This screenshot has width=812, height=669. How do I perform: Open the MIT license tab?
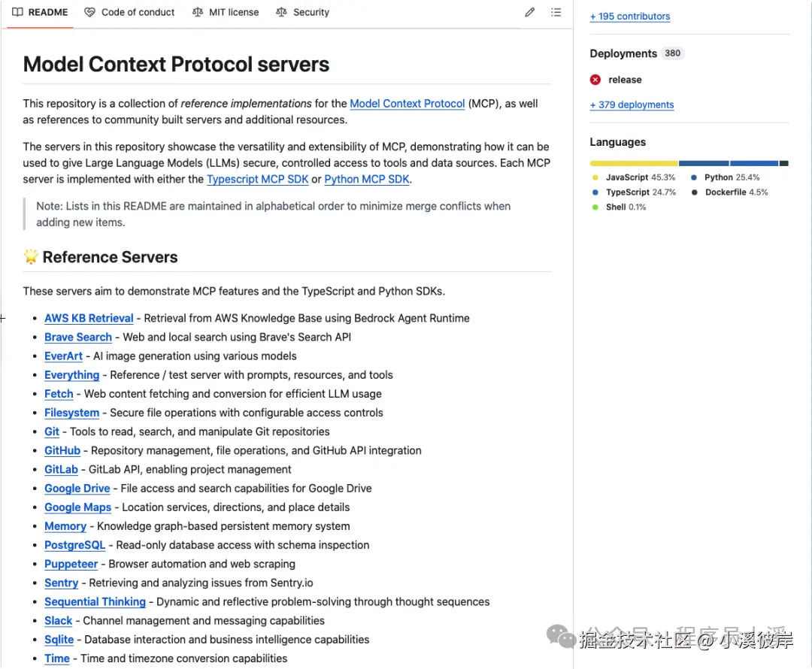tap(226, 12)
